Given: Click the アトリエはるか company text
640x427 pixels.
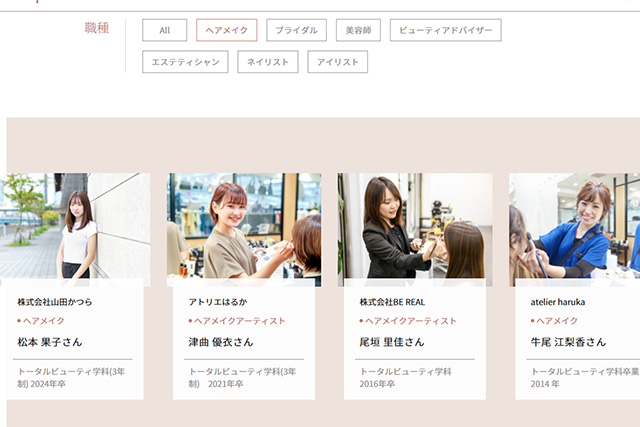Looking at the screenshot, I should click(219, 301).
